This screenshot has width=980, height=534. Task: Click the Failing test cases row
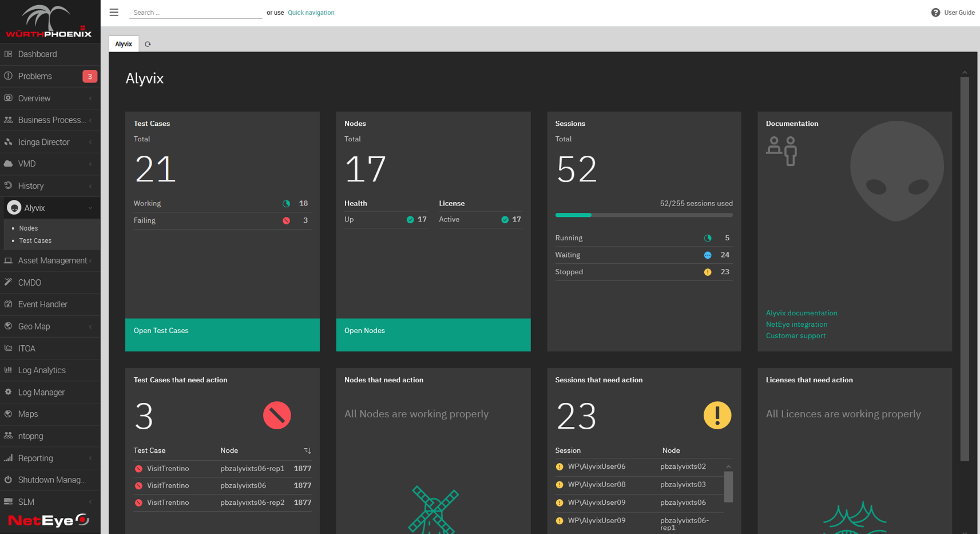click(x=223, y=220)
